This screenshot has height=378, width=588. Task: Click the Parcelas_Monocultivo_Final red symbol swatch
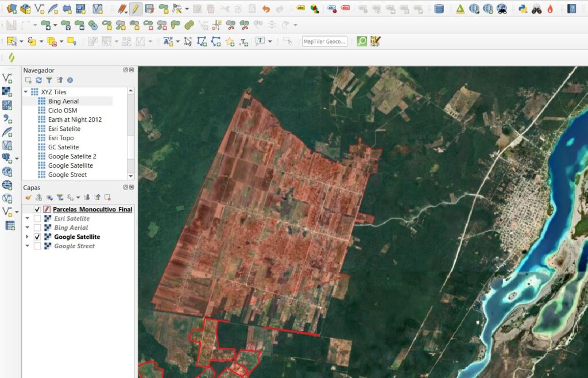coord(47,210)
